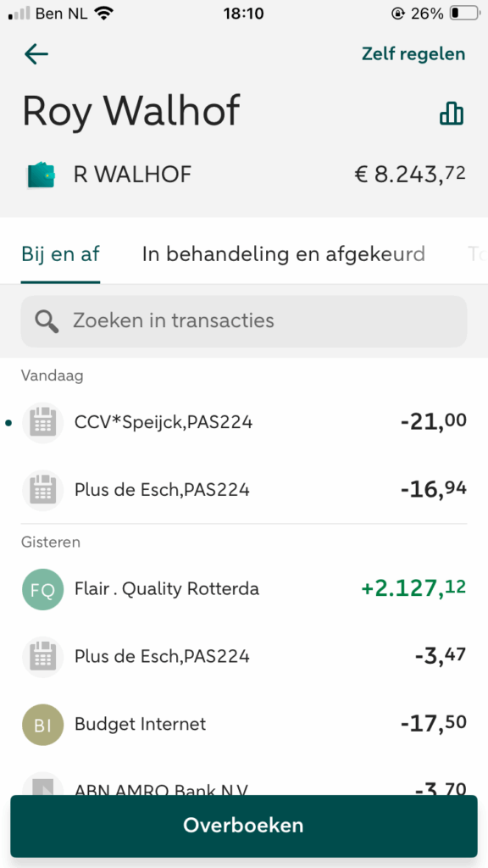Switch to In behandeling en afgekeurd tab
This screenshot has height=868, width=488.
click(x=284, y=254)
